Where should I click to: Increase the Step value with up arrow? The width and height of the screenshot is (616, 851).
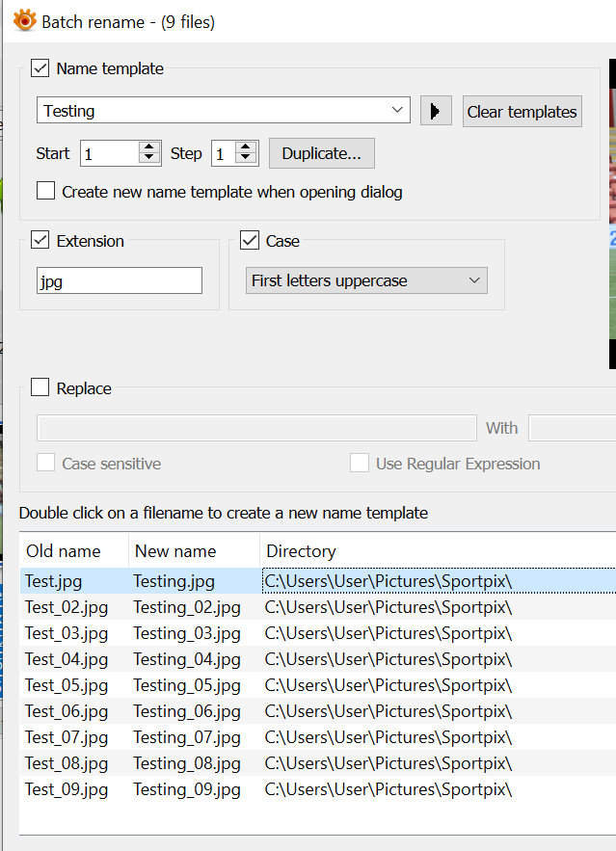(x=247, y=147)
